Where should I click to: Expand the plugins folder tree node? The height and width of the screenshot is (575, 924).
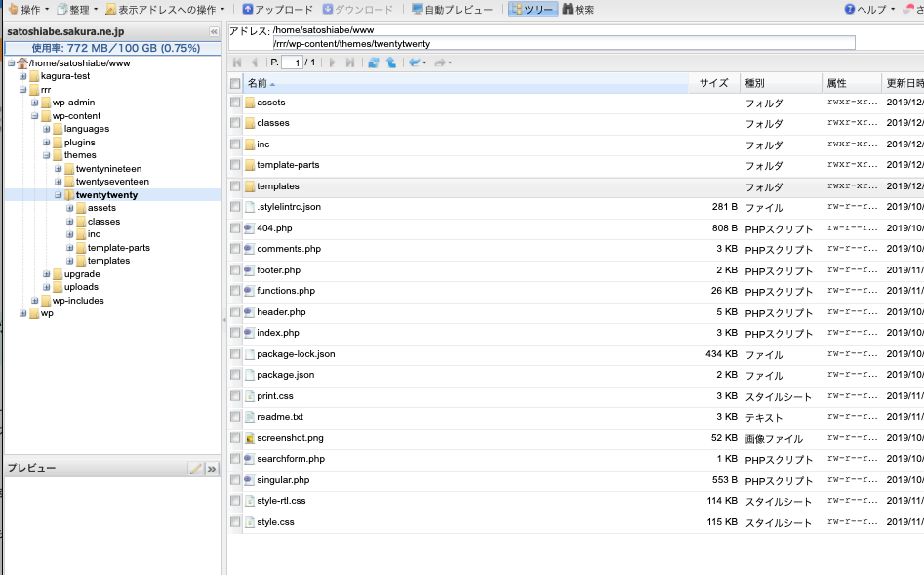pyautogui.click(x=46, y=143)
